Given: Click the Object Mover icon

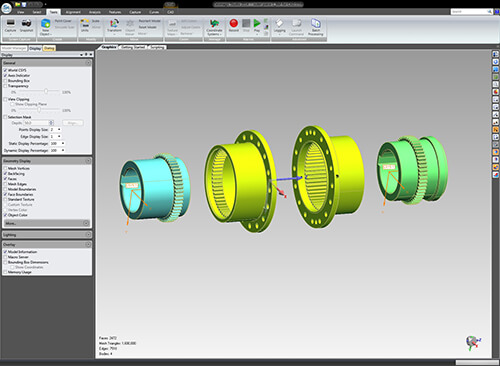Looking at the screenshot, I should pyautogui.click(x=130, y=27).
